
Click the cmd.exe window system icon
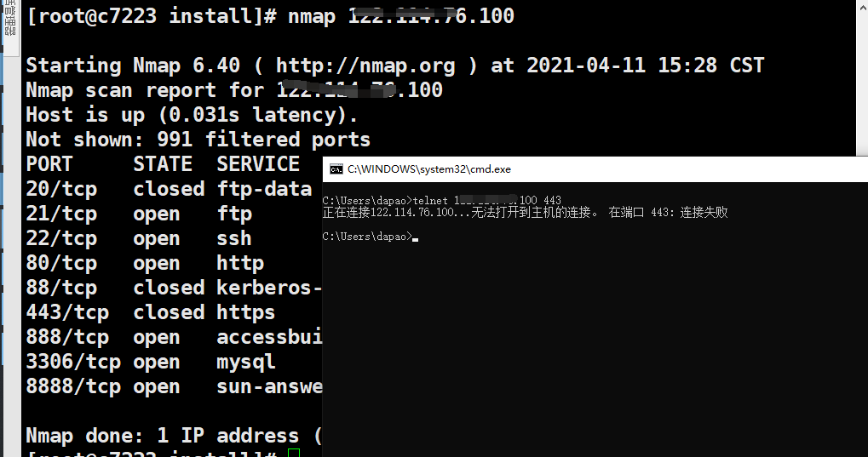click(x=336, y=169)
